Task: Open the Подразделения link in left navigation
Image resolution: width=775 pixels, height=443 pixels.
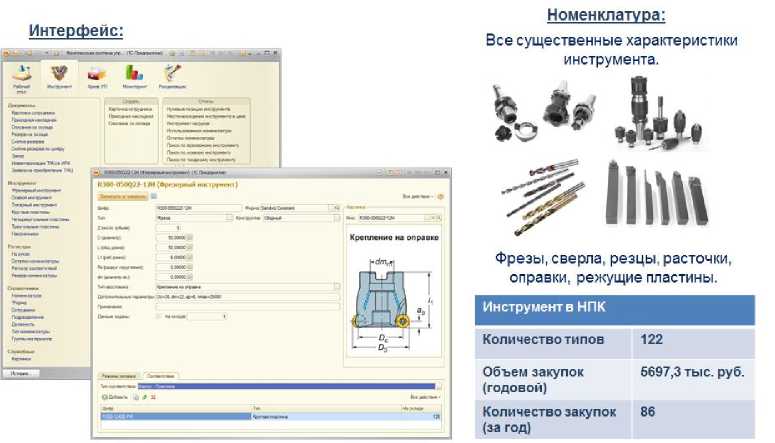Action: point(28,317)
